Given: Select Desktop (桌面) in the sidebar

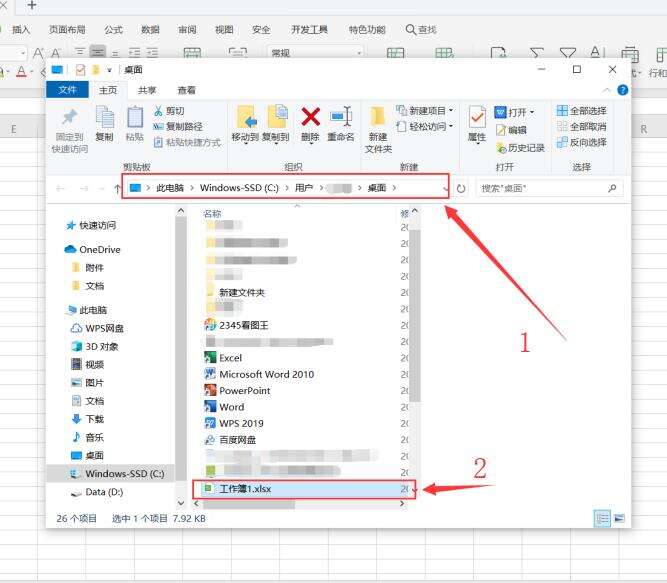Looking at the screenshot, I should (88, 455).
